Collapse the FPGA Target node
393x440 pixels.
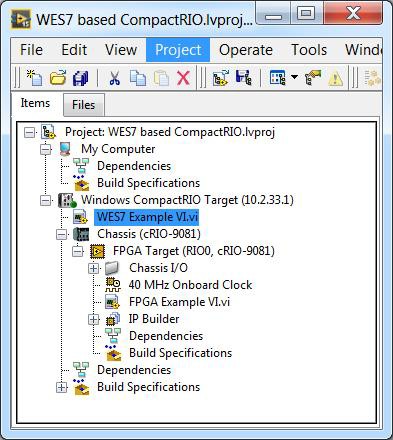(77, 252)
